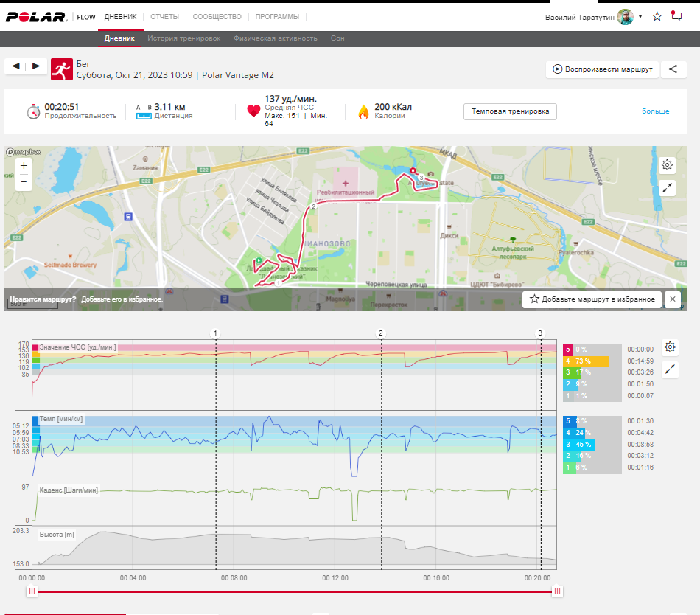Image resolution: width=700 pixels, height=615 pixels.
Task: Open Дневник in top navigation
Action: click(x=121, y=17)
